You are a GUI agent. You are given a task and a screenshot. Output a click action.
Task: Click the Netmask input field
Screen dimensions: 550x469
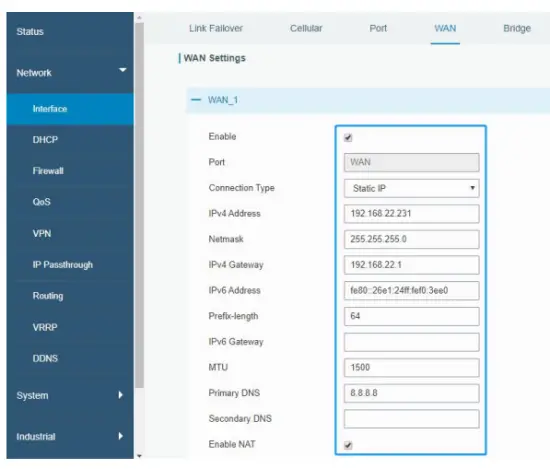coord(411,239)
